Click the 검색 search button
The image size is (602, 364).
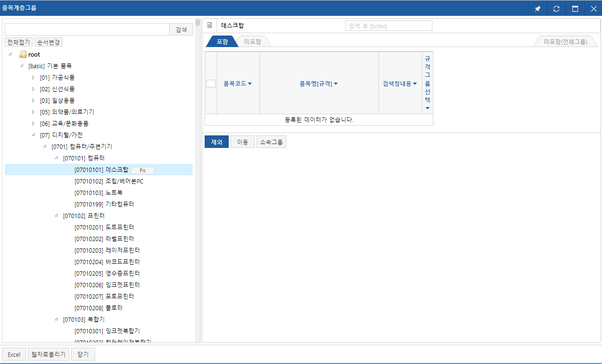pos(181,29)
